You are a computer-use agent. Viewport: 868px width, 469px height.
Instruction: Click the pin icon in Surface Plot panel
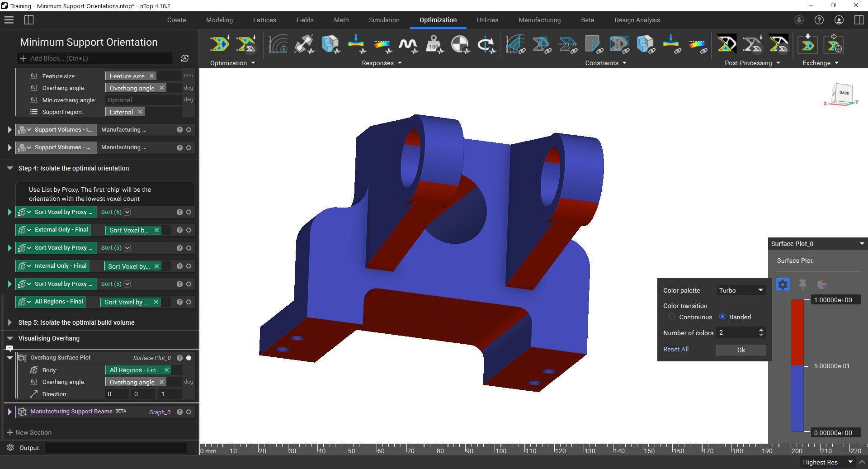[x=802, y=284]
